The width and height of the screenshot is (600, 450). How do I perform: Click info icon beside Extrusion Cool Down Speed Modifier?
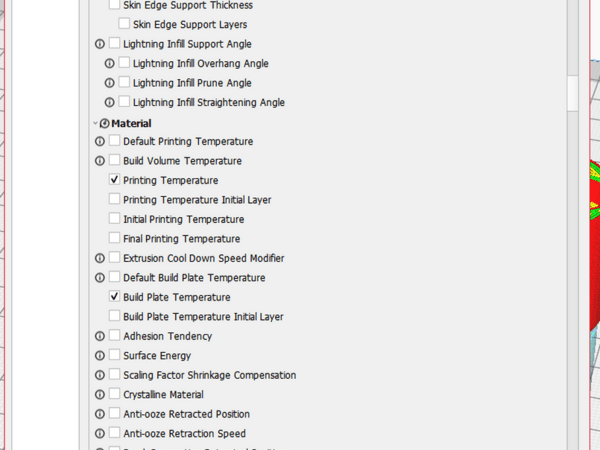(x=100, y=259)
